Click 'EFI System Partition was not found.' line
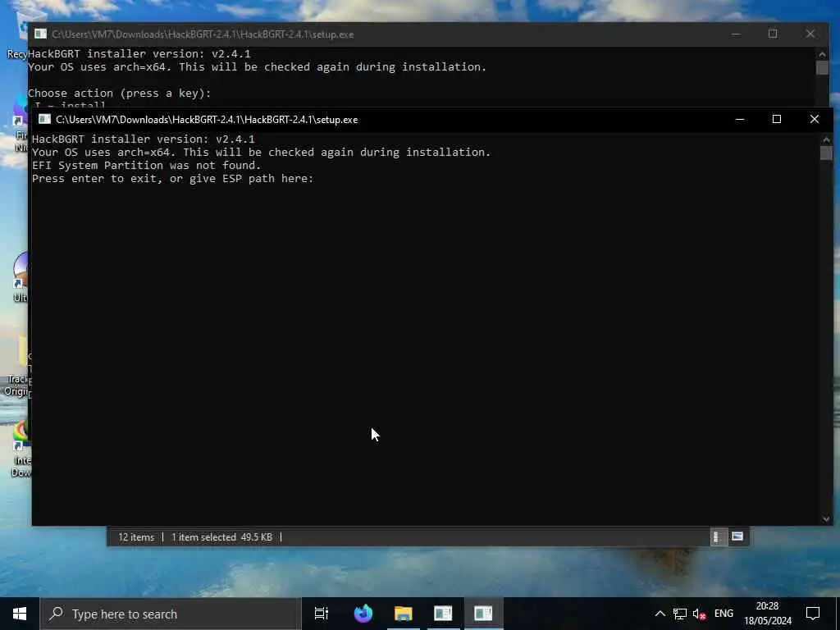840x630 pixels. [x=146, y=165]
